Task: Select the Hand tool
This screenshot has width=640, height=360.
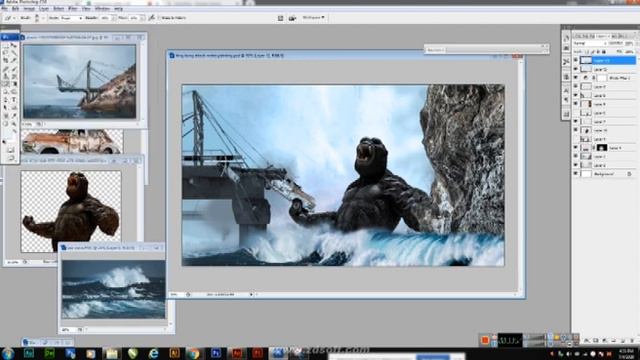Action: 5,124
